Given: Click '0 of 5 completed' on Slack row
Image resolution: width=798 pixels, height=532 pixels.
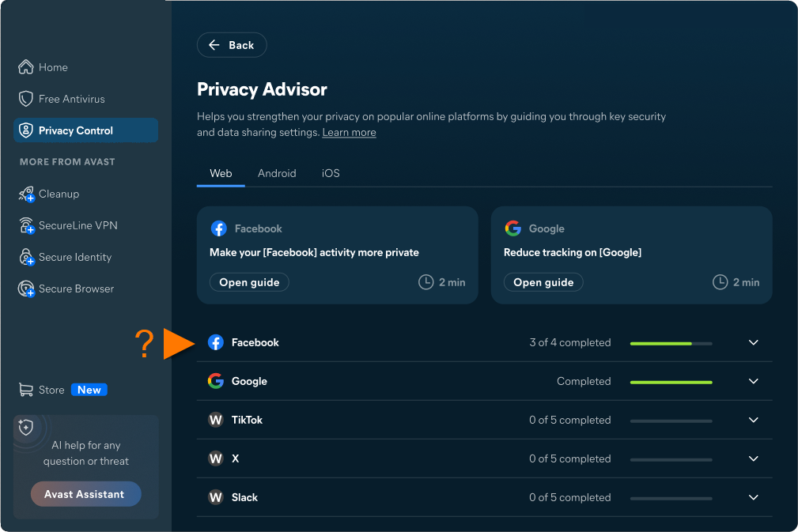Looking at the screenshot, I should pyautogui.click(x=570, y=497).
